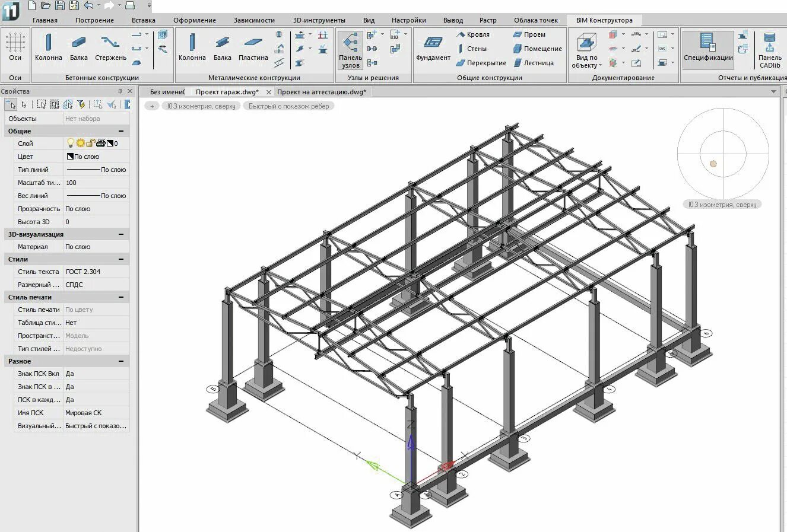Open the 3D-инструменты tab
The image size is (787, 532).
coord(319,20)
